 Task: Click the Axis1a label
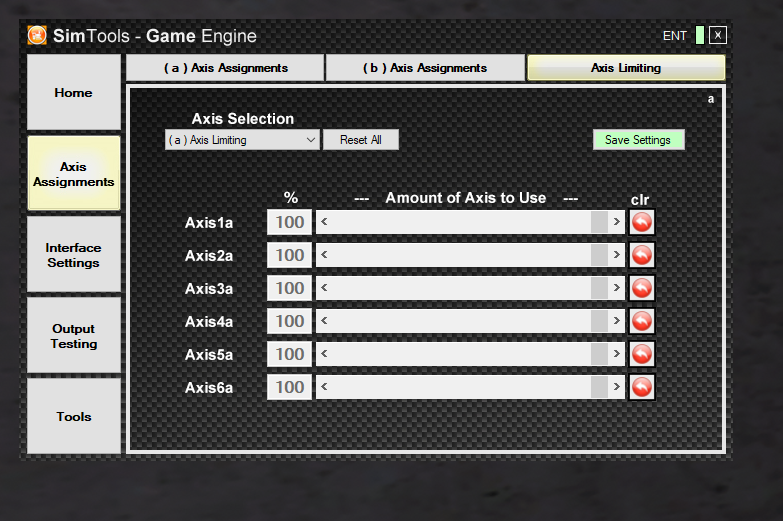(209, 223)
